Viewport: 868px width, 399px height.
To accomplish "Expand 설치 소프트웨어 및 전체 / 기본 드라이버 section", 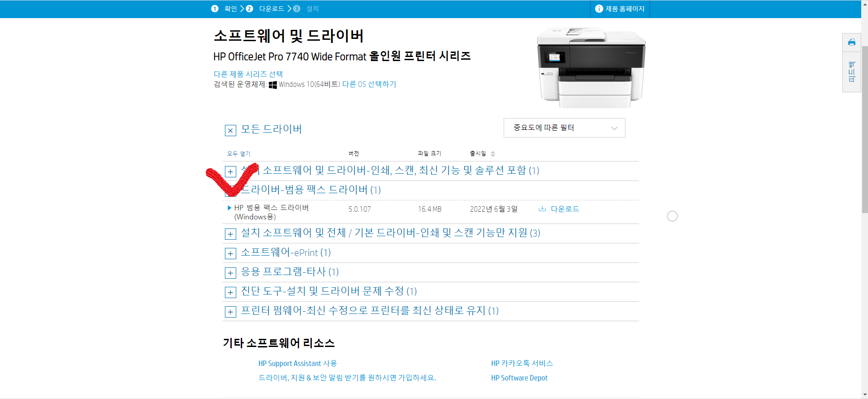I will pyautogui.click(x=230, y=234).
